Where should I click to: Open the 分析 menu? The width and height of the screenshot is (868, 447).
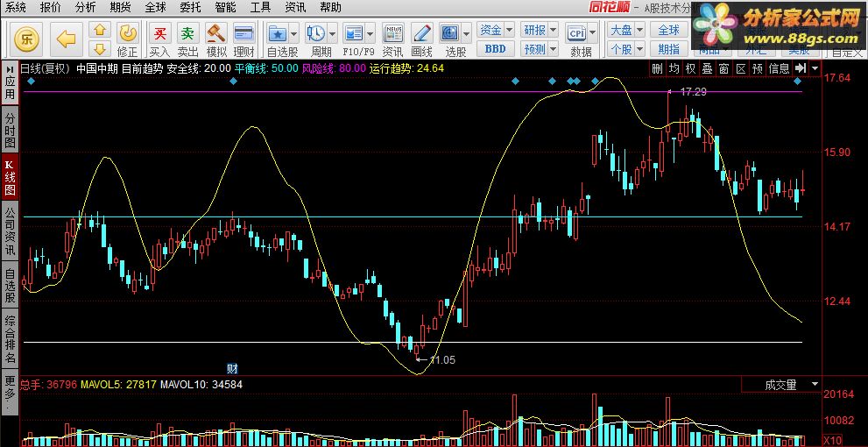point(85,7)
